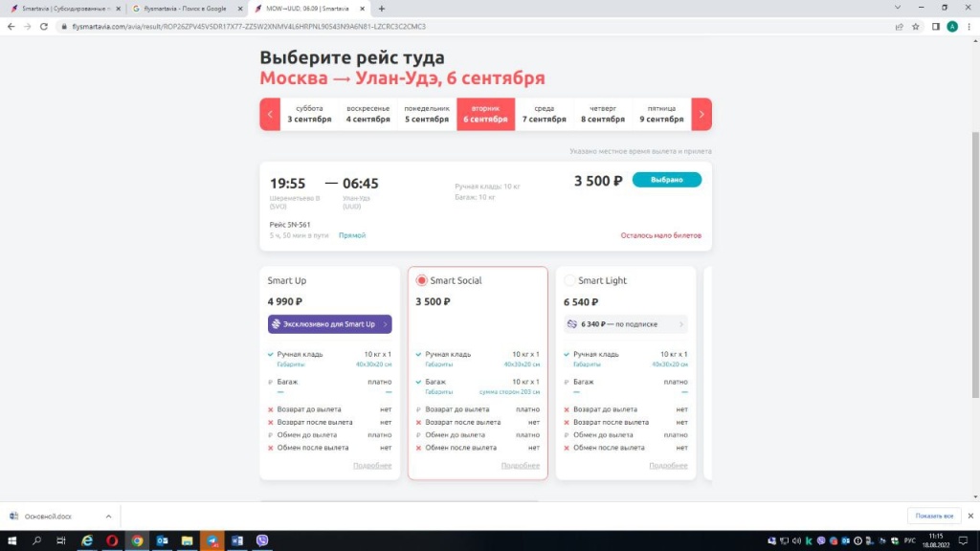Viewport: 980px width, 551px height.
Task: Click Габариты link under Smart Up hand luggage
Action: [x=291, y=364]
